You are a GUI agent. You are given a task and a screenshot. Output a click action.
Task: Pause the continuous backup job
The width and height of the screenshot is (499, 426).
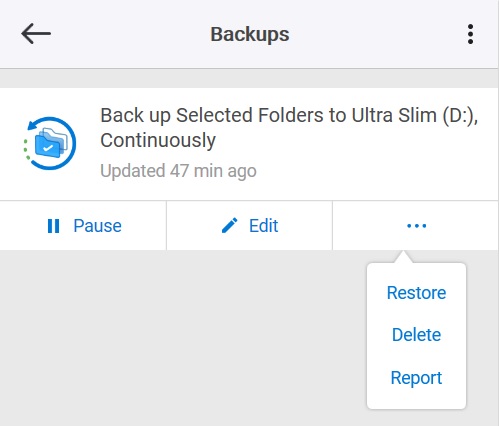click(x=83, y=226)
